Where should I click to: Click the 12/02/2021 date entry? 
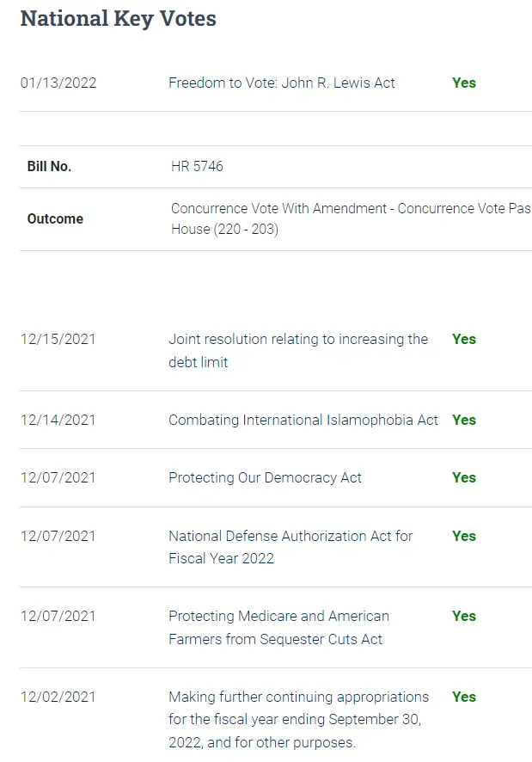point(58,697)
